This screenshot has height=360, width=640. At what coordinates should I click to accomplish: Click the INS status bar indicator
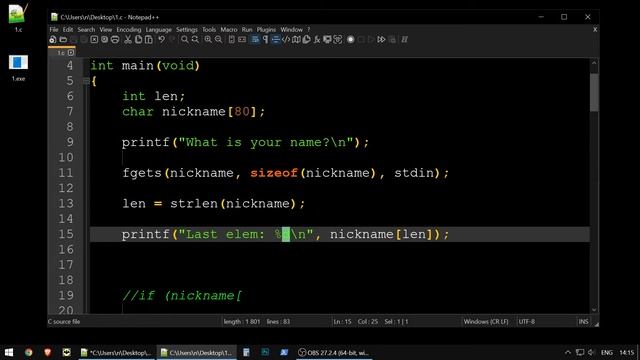click(584, 322)
